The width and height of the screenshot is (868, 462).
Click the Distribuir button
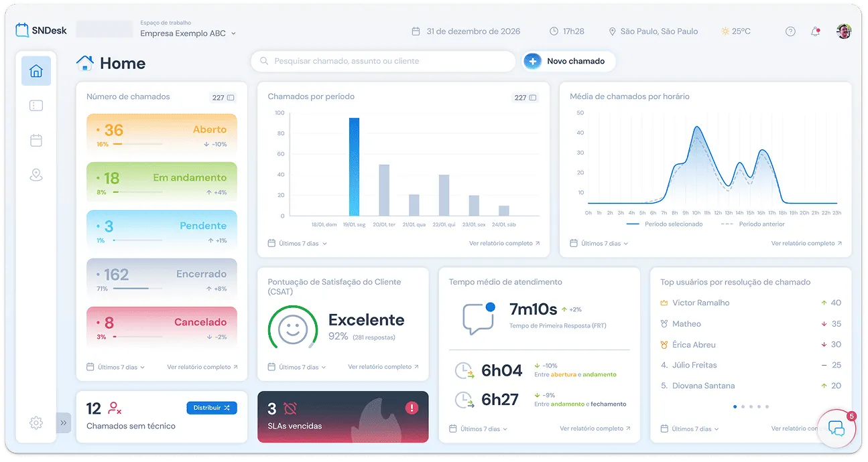click(x=211, y=408)
